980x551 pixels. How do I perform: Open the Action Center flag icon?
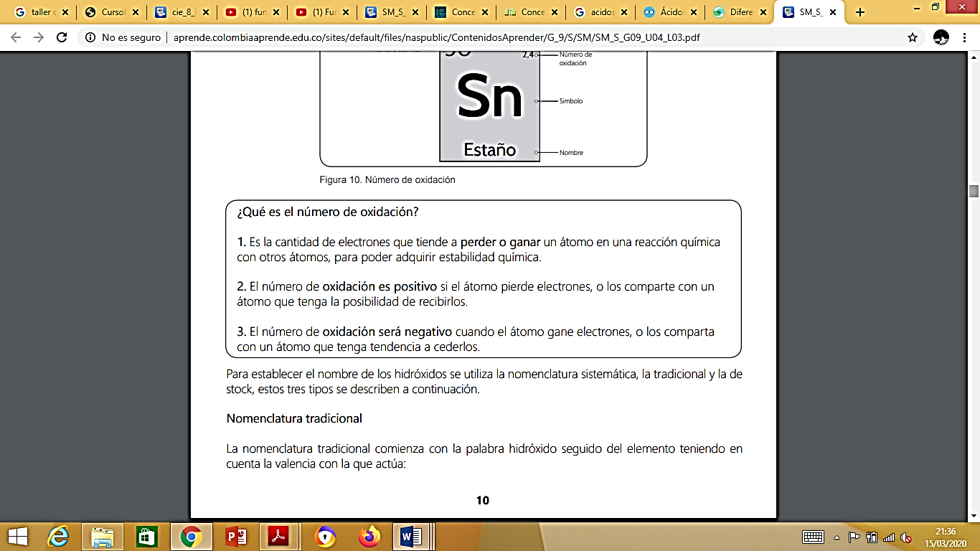point(854,537)
